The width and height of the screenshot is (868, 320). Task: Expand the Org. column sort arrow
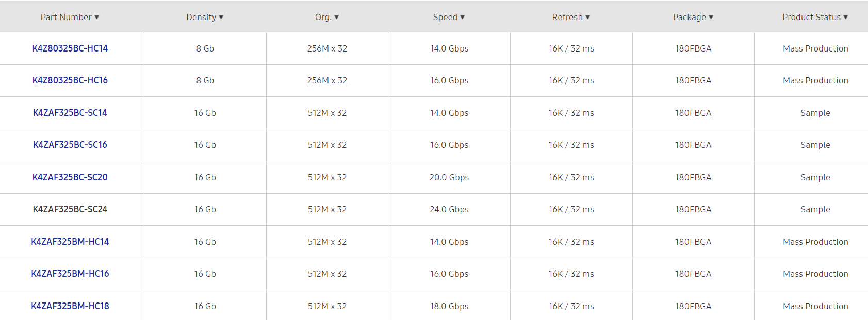336,17
